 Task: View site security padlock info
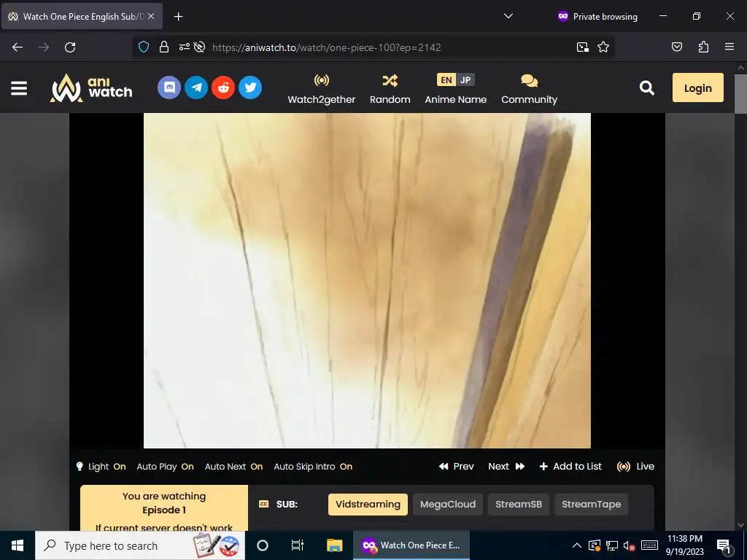pos(164,47)
